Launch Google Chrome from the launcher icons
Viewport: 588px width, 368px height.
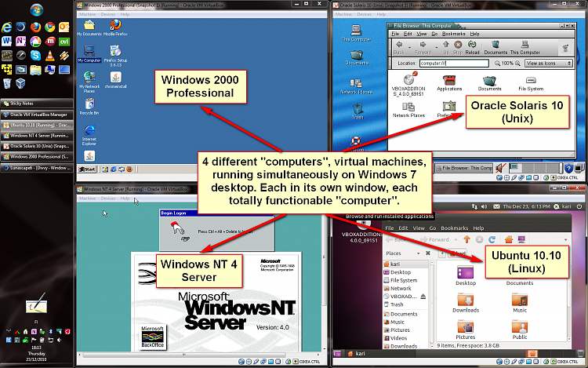pyautogui.click(x=50, y=27)
